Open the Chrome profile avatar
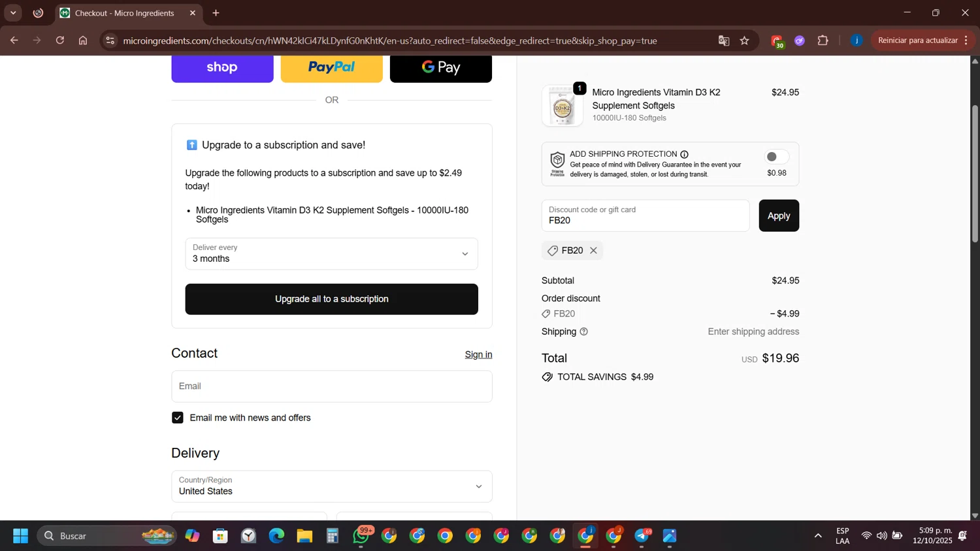980x551 pixels. pos(857,40)
